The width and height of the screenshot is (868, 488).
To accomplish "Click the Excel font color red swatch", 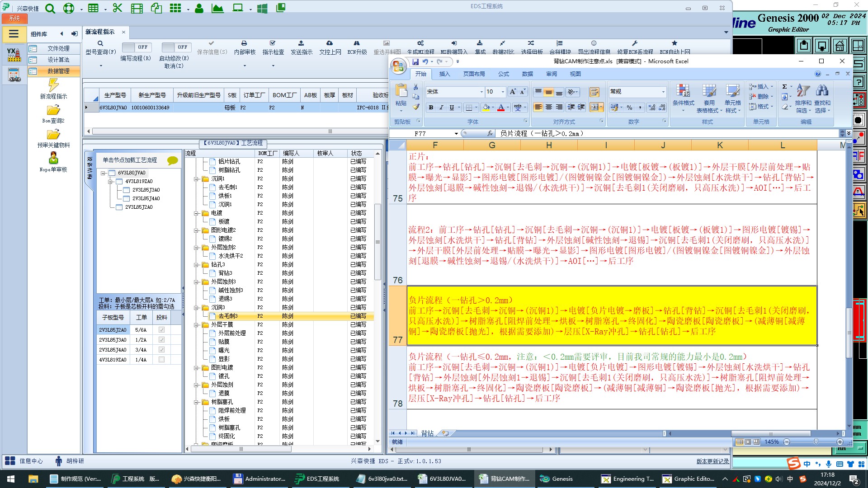I will click(x=501, y=108).
